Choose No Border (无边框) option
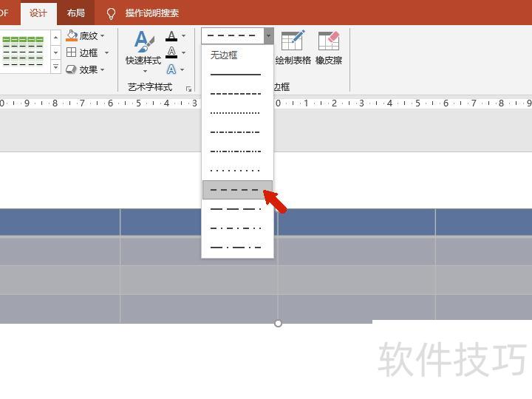The height and width of the screenshot is (399, 532). tap(237, 55)
